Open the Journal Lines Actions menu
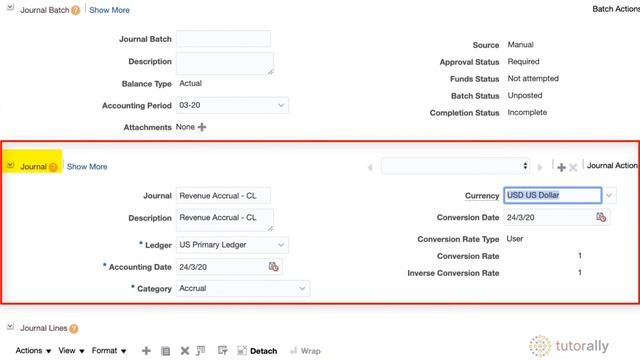The height and width of the screenshot is (360, 640). [33, 351]
